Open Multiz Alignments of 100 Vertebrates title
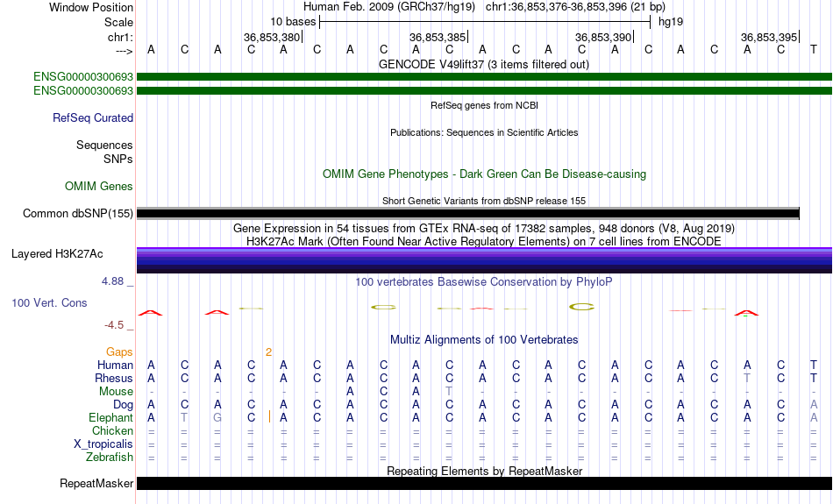 pyautogui.click(x=484, y=340)
